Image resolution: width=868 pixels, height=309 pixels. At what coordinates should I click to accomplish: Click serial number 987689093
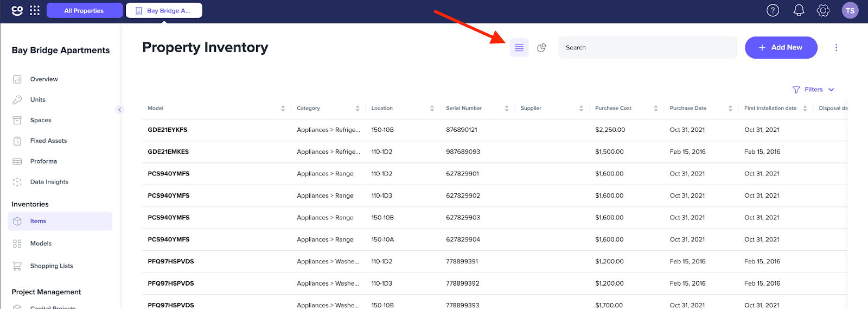click(x=463, y=152)
